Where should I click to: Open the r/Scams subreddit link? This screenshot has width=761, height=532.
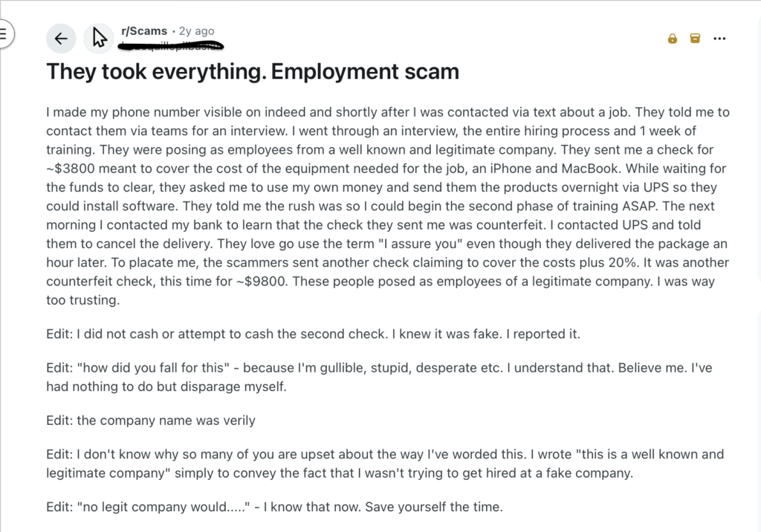144,31
